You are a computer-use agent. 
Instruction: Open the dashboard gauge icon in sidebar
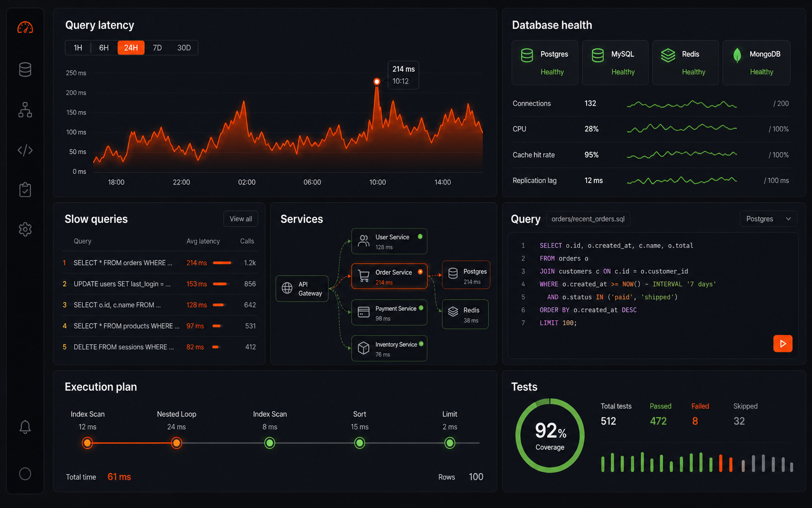click(x=25, y=28)
